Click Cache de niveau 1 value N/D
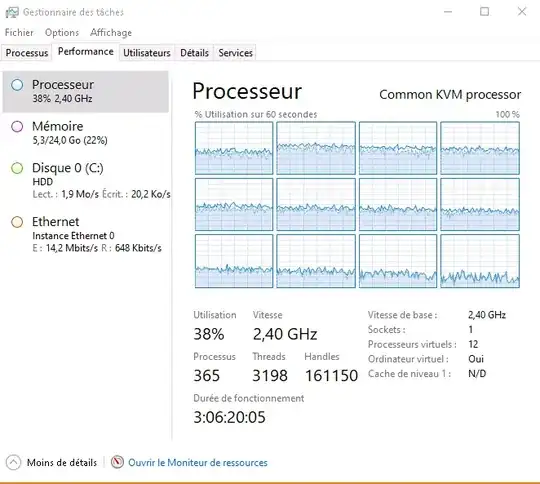The height and width of the screenshot is (484, 540). point(477,374)
